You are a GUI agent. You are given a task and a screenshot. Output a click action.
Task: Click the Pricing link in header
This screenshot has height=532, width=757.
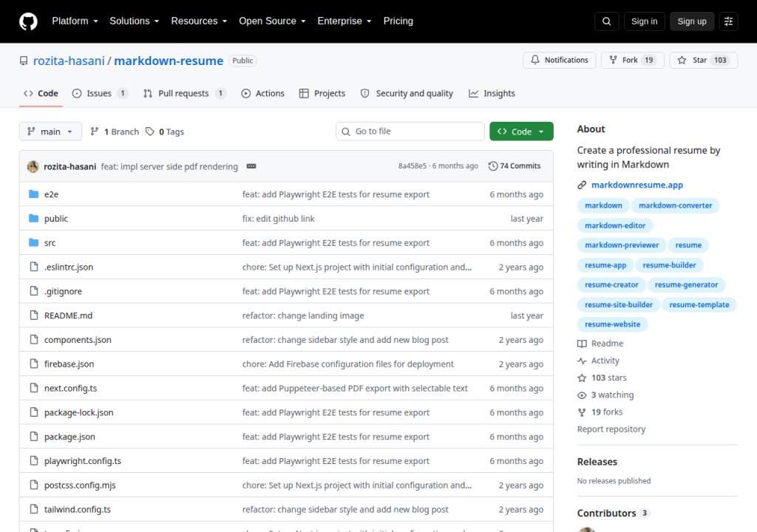click(x=398, y=21)
